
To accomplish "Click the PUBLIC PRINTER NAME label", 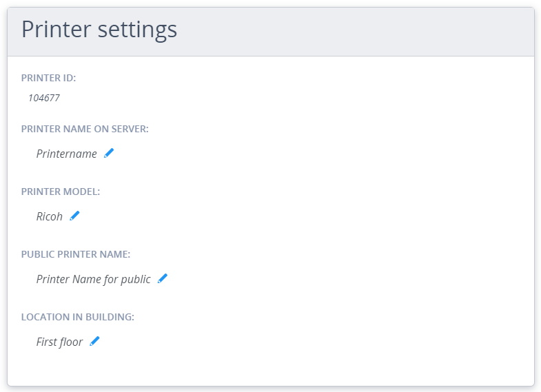I will pyautogui.click(x=76, y=254).
